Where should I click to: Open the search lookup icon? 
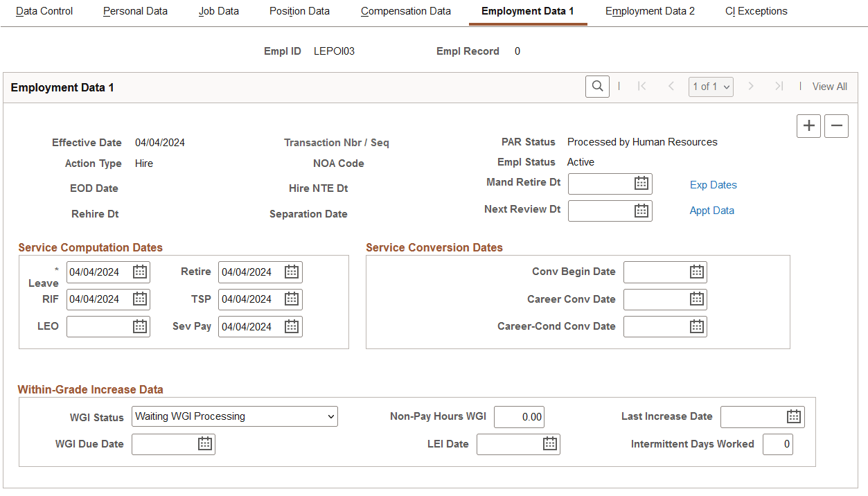click(x=596, y=86)
